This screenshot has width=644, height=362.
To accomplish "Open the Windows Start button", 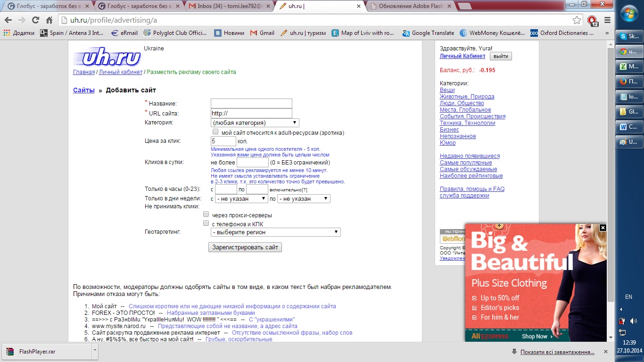I will (x=629, y=14).
